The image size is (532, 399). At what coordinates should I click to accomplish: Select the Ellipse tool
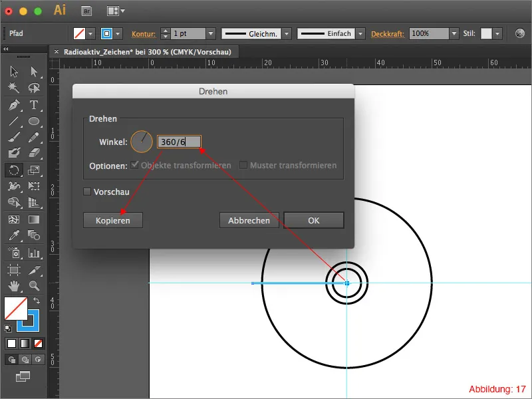pos(34,121)
